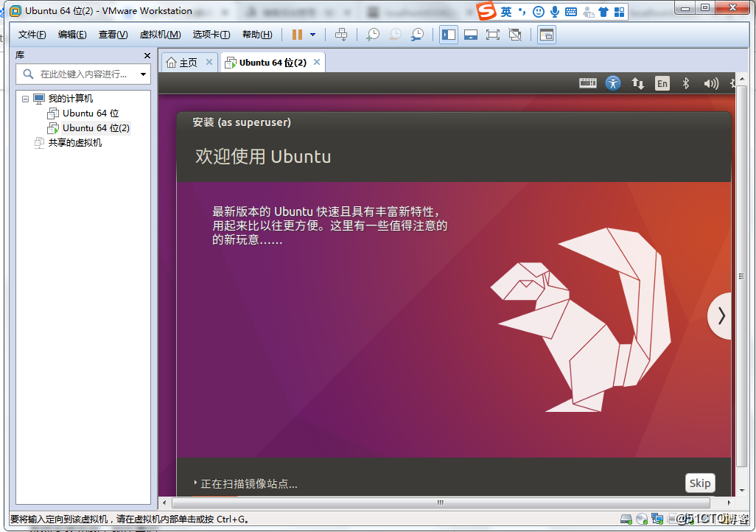
Task: Toggle the console view icon in toolbar
Action: pos(546,35)
